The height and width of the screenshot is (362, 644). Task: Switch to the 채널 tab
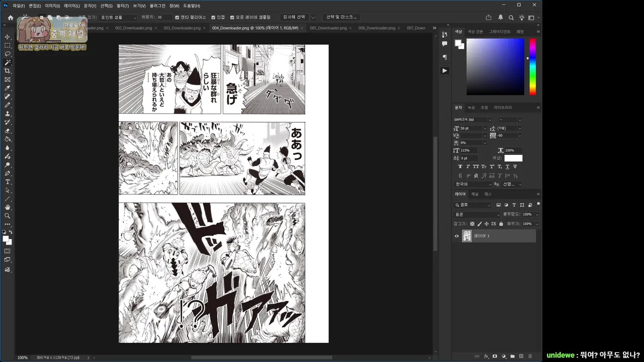pyautogui.click(x=474, y=194)
